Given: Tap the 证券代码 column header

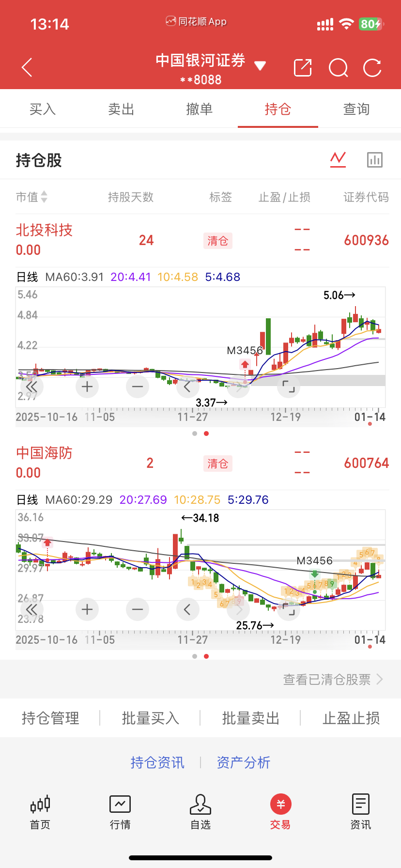Looking at the screenshot, I should click(366, 197).
